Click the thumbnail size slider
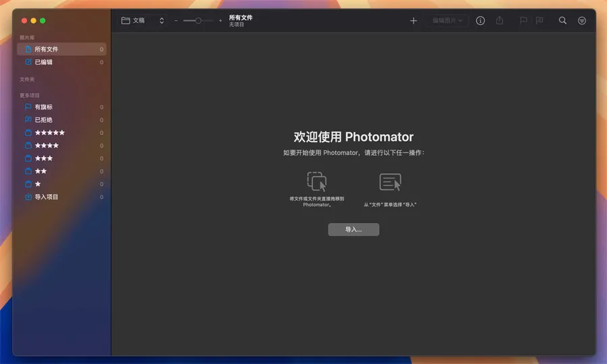 point(198,21)
